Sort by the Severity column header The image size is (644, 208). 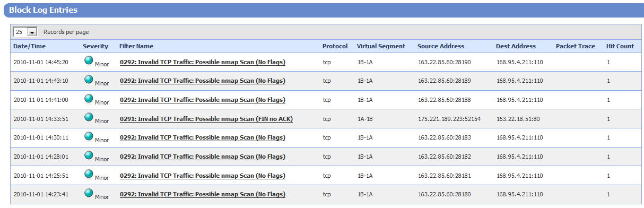pos(95,46)
